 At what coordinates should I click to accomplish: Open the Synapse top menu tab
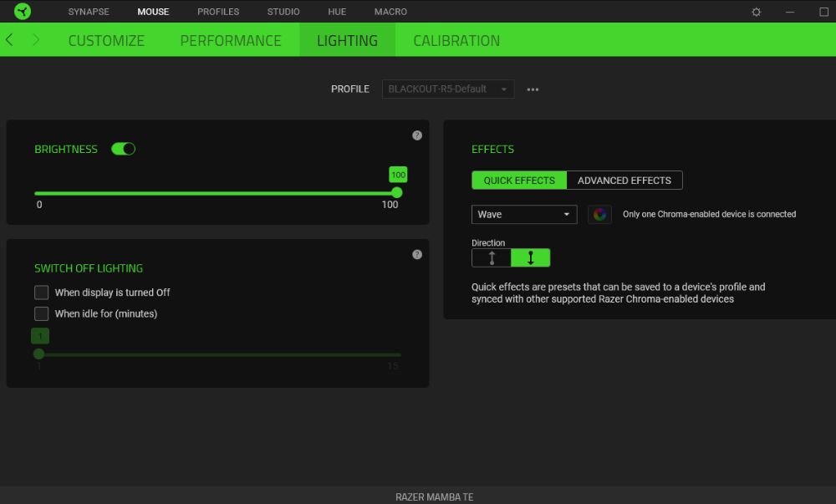click(x=89, y=12)
